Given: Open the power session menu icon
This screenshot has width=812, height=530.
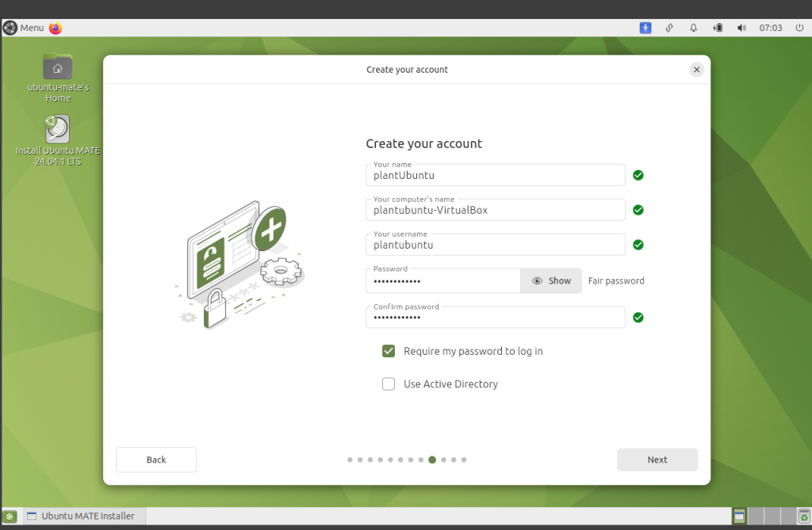Looking at the screenshot, I should (x=799, y=28).
